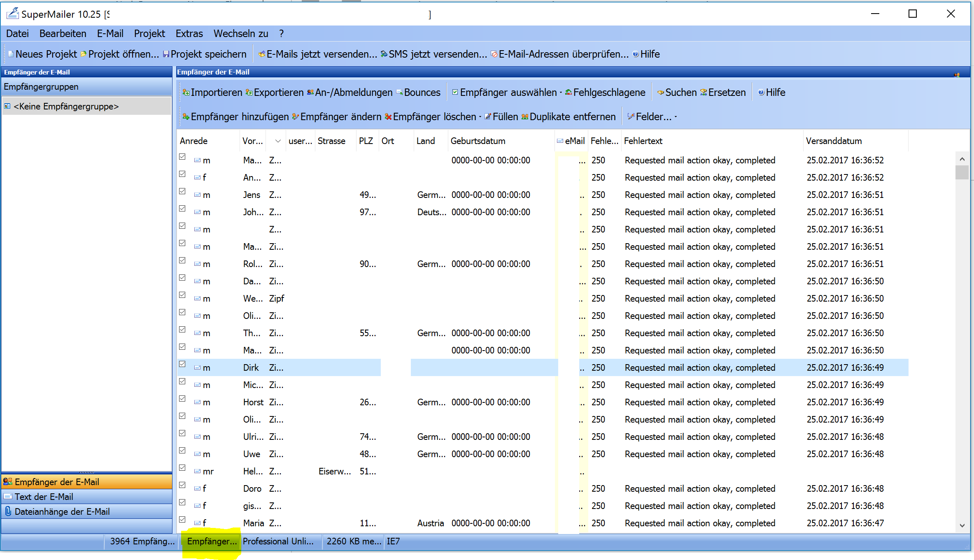Toggle checkbox of the Uwe row

[x=182, y=451]
